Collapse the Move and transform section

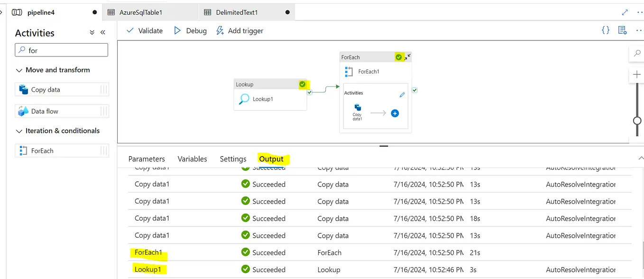(x=19, y=70)
